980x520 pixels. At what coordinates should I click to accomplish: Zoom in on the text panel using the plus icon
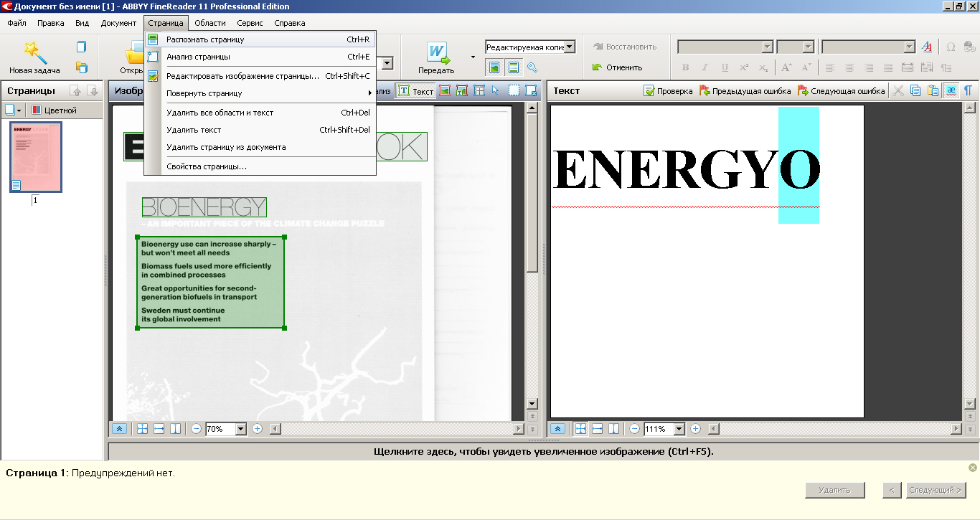pyautogui.click(x=695, y=429)
